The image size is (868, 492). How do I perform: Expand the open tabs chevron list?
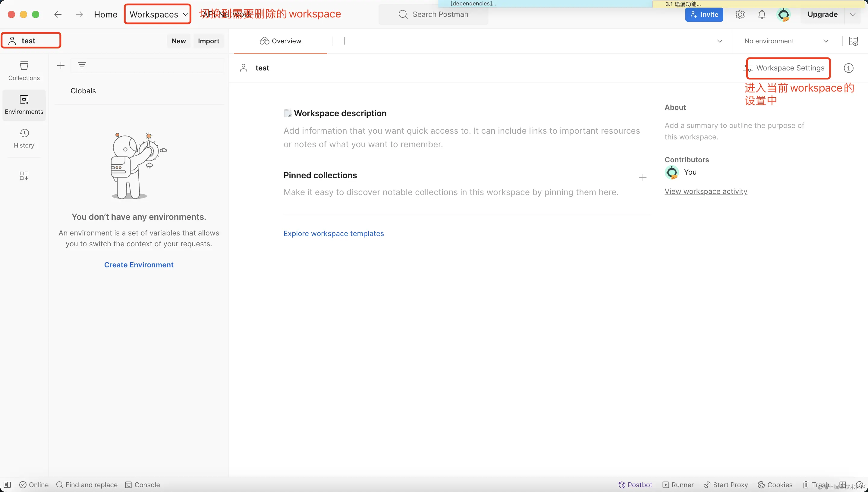point(719,41)
